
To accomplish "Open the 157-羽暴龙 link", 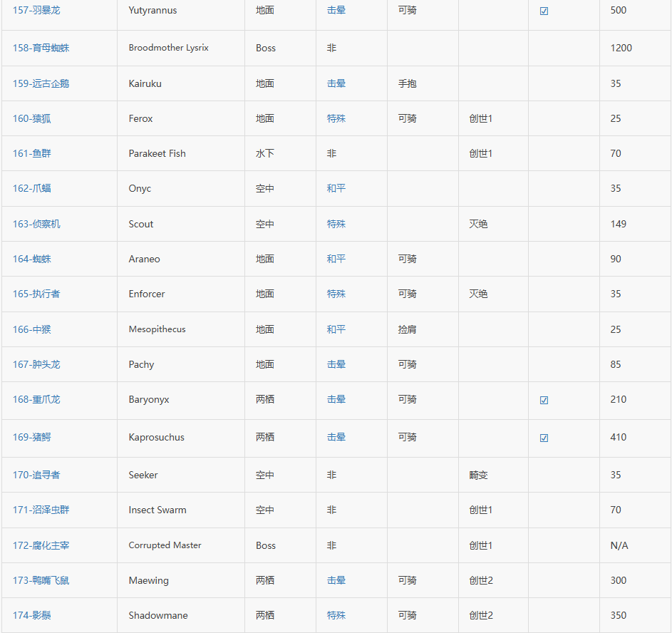I will pyautogui.click(x=36, y=11).
